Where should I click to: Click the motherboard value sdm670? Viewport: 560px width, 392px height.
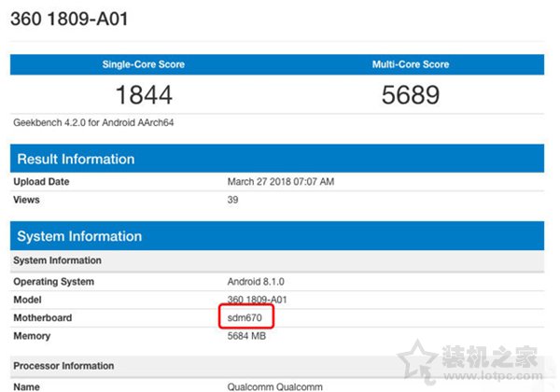coord(245,317)
